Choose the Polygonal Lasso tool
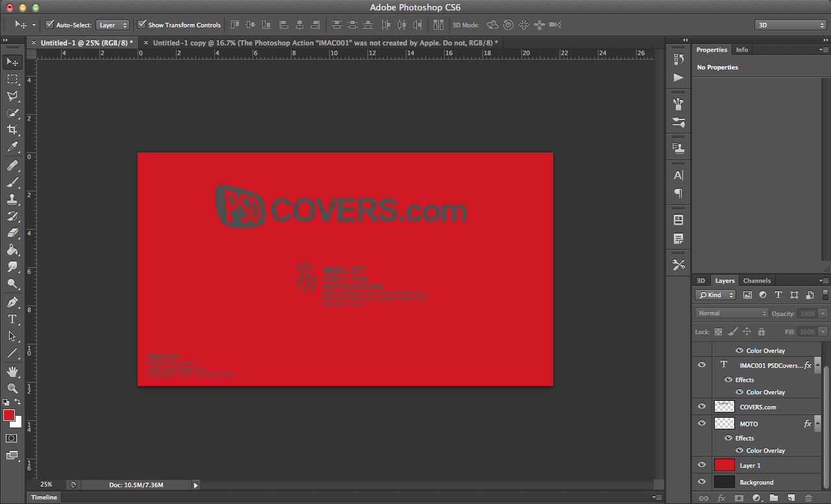This screenshot has width=831, height=504. (x=12, y=96)
